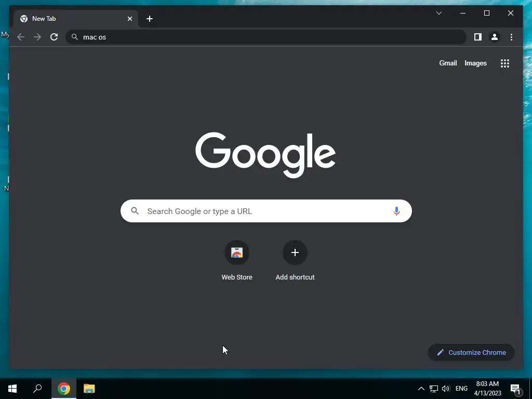Add a new shortcut tile
This screenshot has width=532, height=399.
[x=295, y=261]
